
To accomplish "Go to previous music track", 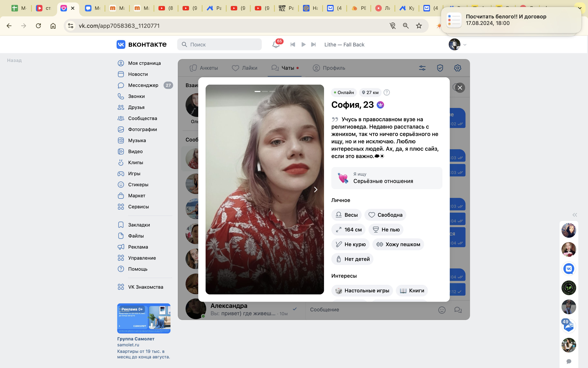I will pyautogui.click(x=293, y=45).
